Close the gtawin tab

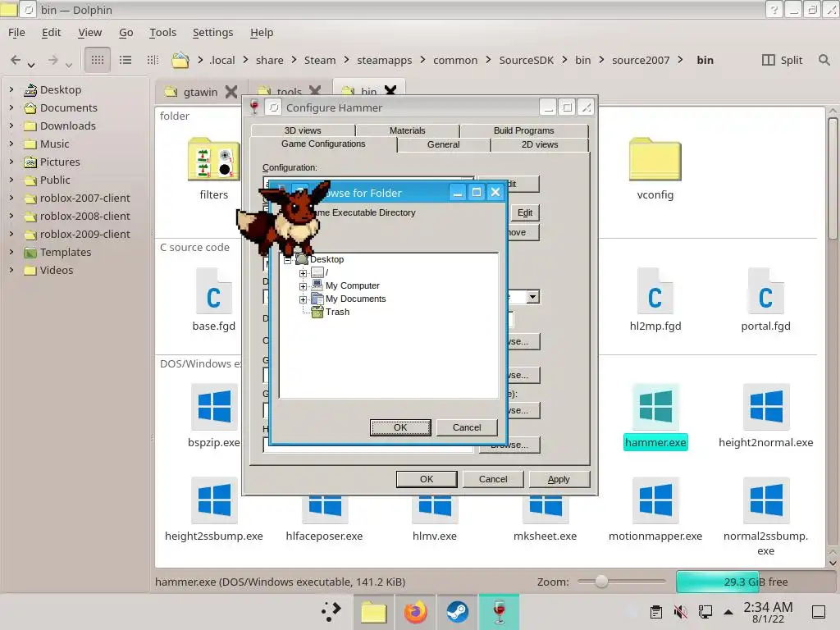click(x=231, y=92)
